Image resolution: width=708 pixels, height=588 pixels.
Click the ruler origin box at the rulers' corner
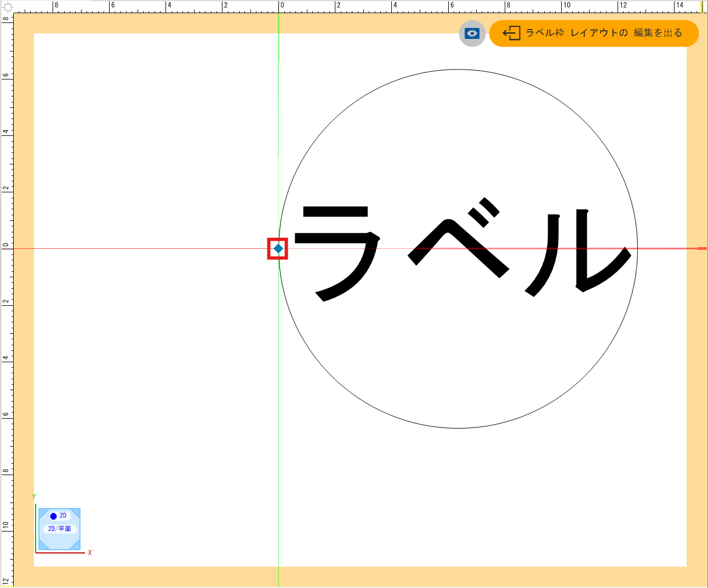point(8,7)
